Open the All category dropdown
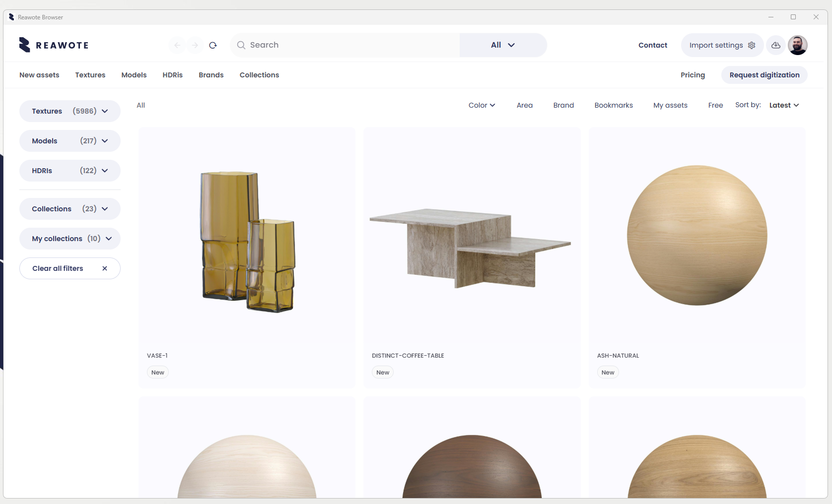 tap(503, 45)
